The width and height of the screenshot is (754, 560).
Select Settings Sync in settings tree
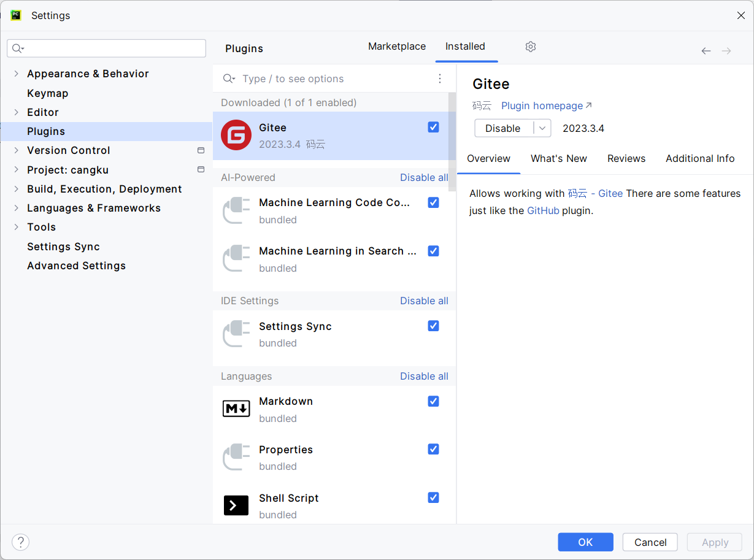point(63,247)
